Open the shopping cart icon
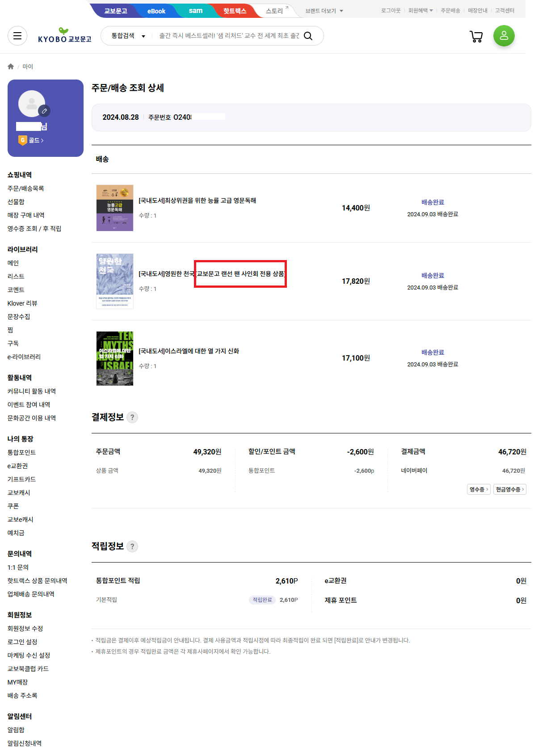 tap(476, 36)
